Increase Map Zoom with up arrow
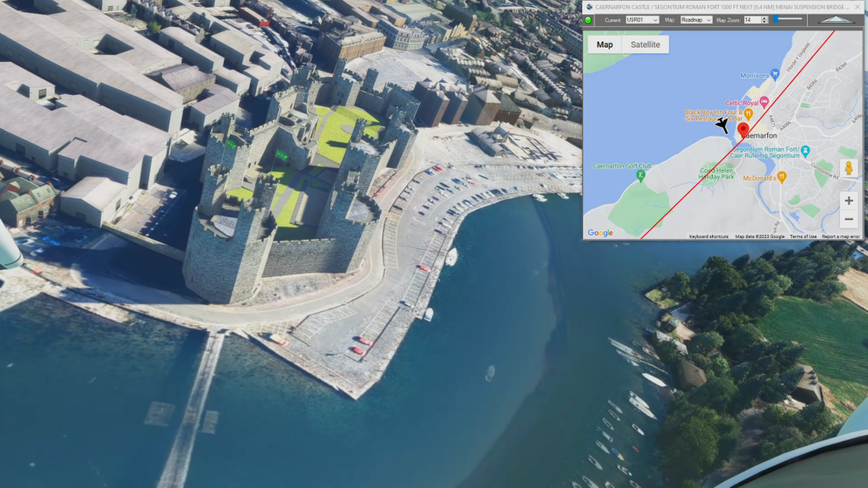Image resolution: width=868 pixels, height=488 pixels. 765,17
